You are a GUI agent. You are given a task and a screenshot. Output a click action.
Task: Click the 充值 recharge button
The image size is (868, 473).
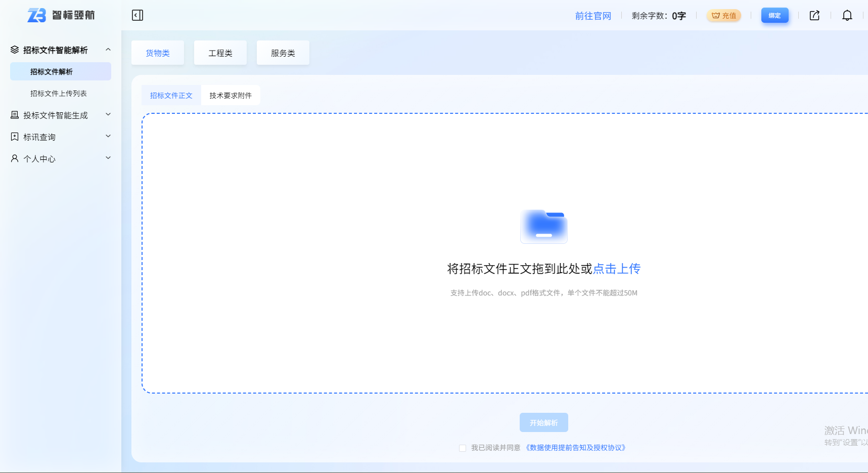(x=724, y=16)
